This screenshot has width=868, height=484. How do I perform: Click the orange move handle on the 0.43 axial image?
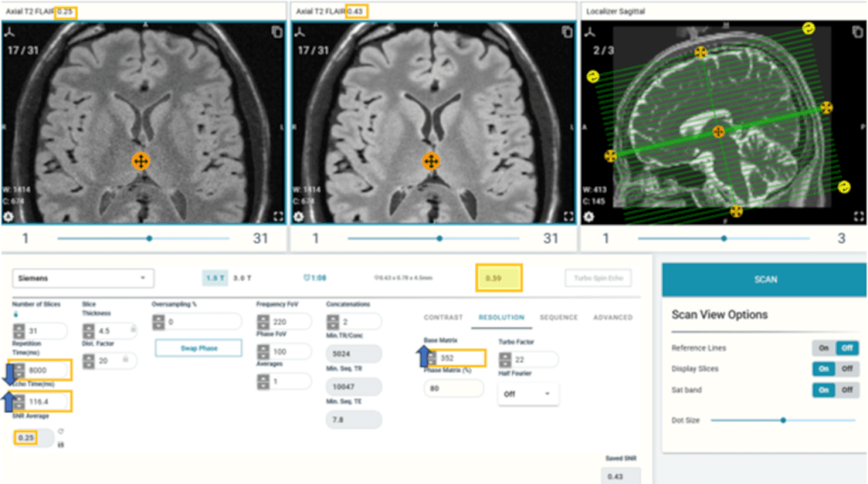pyautogui.click(x=431, y=161)
